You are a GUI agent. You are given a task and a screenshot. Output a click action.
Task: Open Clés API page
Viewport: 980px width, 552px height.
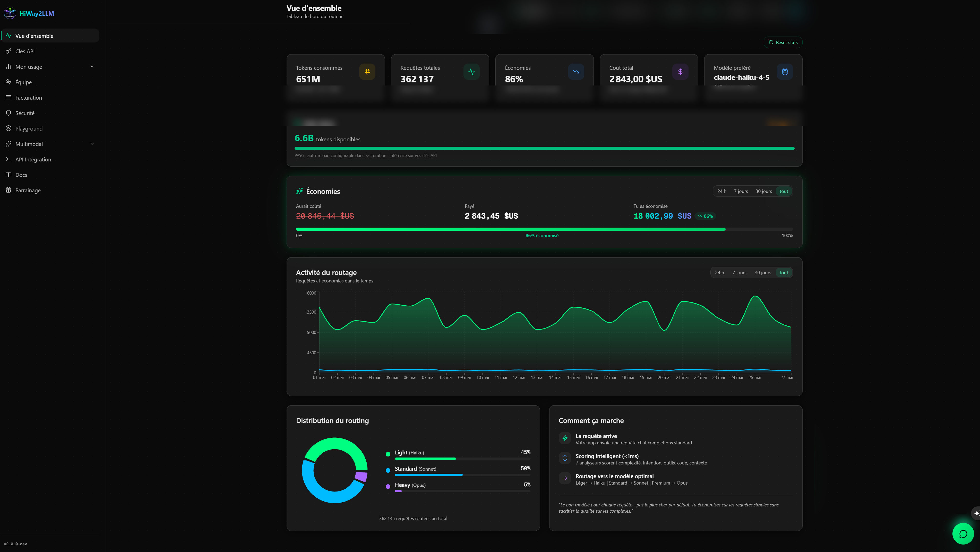pyautogui.click(x=50, y=51)
